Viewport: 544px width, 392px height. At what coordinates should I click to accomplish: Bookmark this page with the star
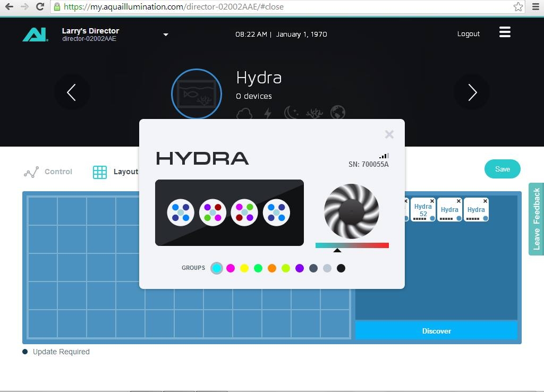point(518,6)
